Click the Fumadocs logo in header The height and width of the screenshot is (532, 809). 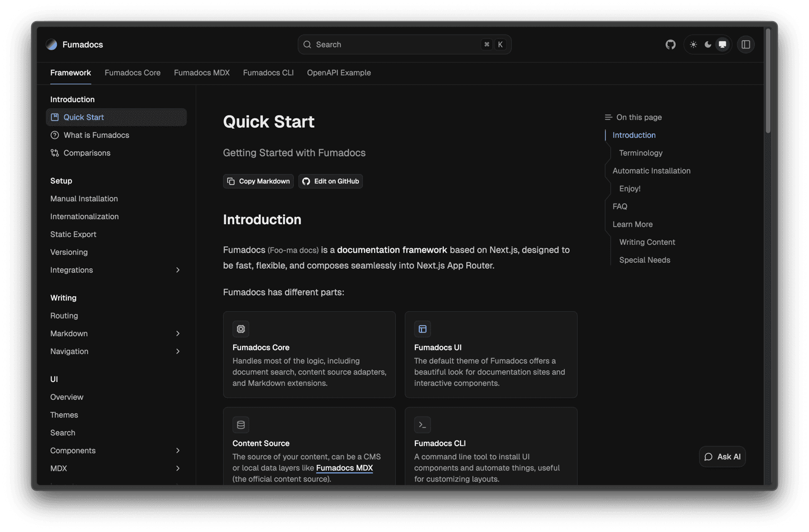click(x=52, y=45)
